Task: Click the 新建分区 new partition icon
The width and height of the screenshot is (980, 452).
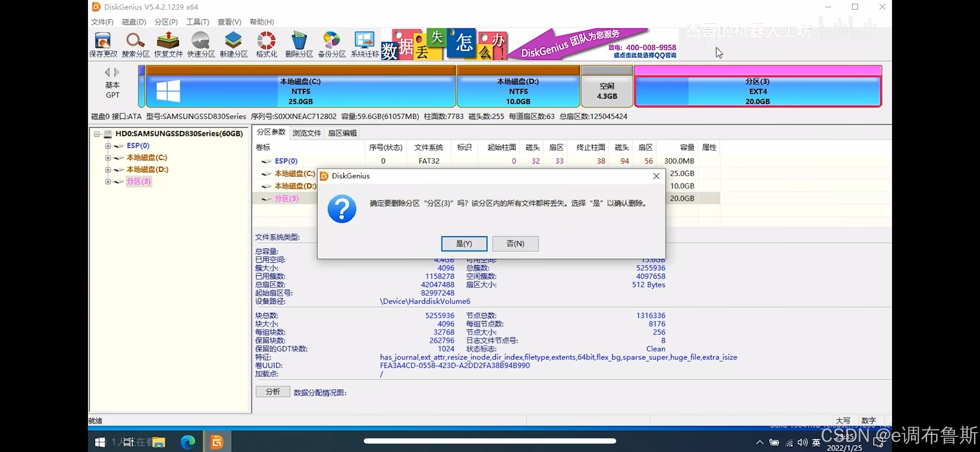Action: (233, 44)
